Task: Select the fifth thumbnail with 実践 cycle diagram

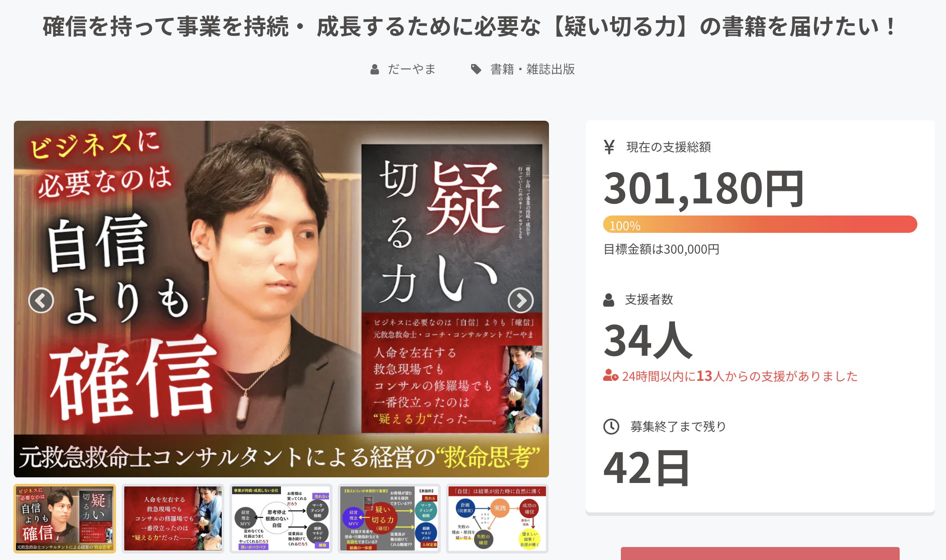Action: (x=497, y=518)
